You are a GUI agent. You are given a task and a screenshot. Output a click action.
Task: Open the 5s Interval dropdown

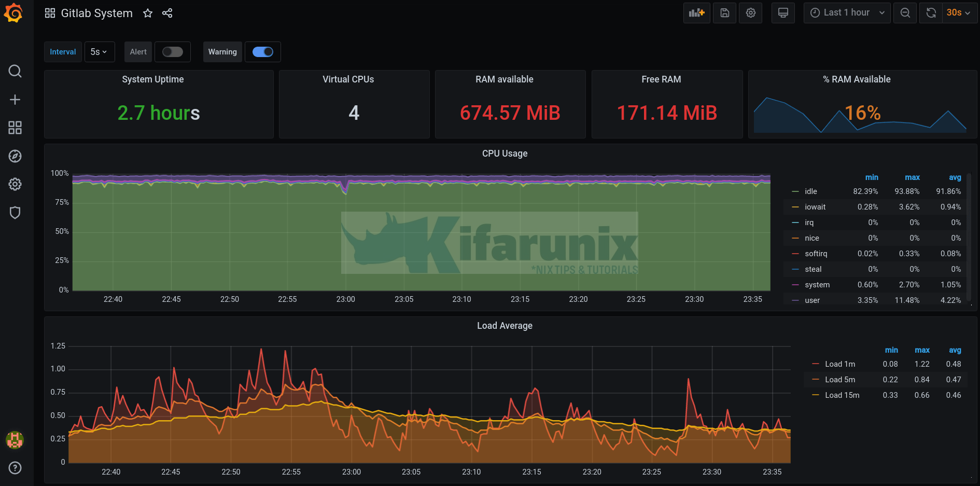(99, 52)
